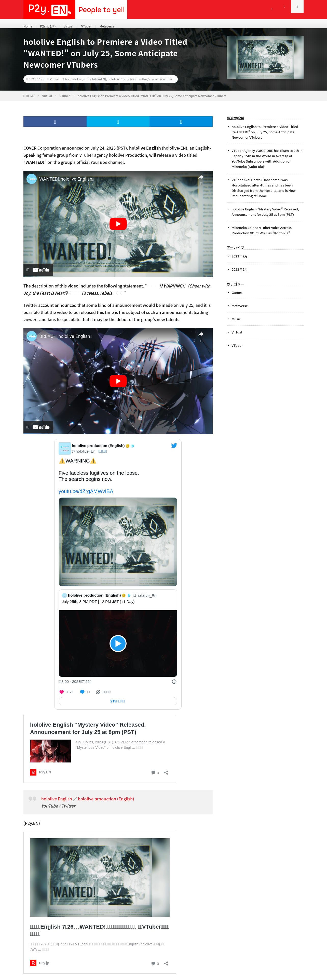Open archive 2023年6月
327x980 pixels.
(239, 270)
